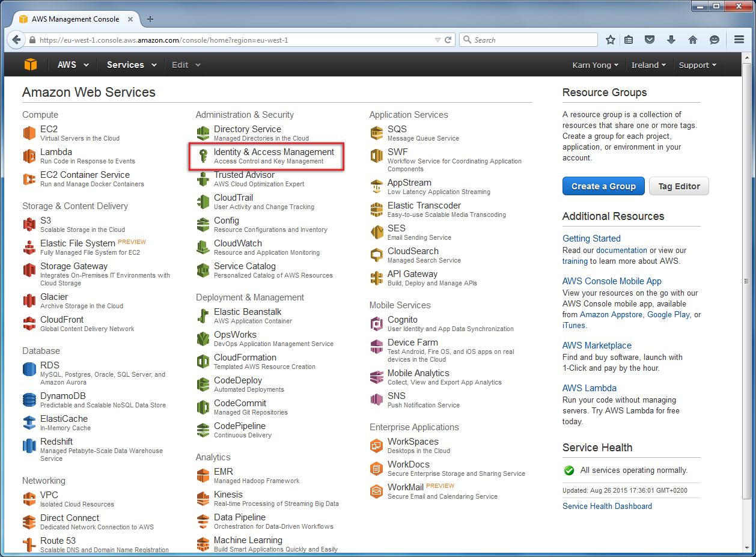Select the CloudWatch service icon
This screenshot has height=557, width=756.
pos(203,248)
